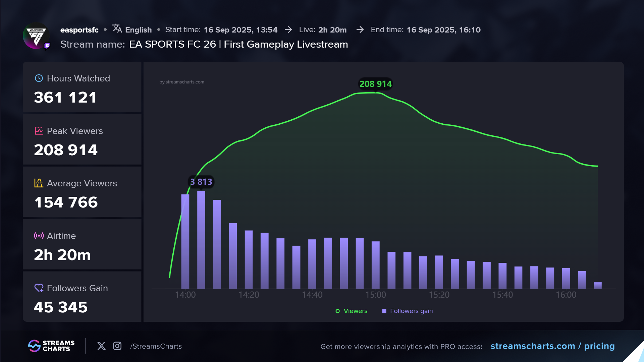This screenshot has width=644, height=362.
Task: Click the Airtime value 2h 20m
Action: (x=62, y=255)
